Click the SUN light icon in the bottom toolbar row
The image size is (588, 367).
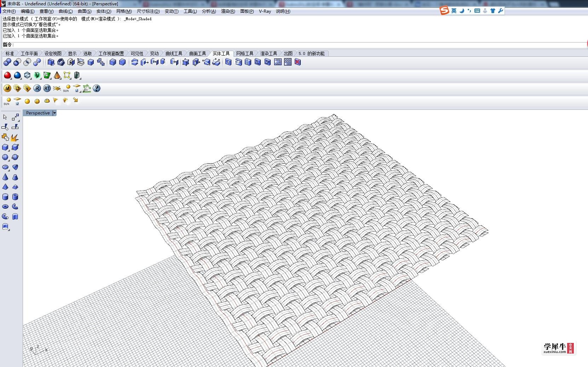[7, 102]
